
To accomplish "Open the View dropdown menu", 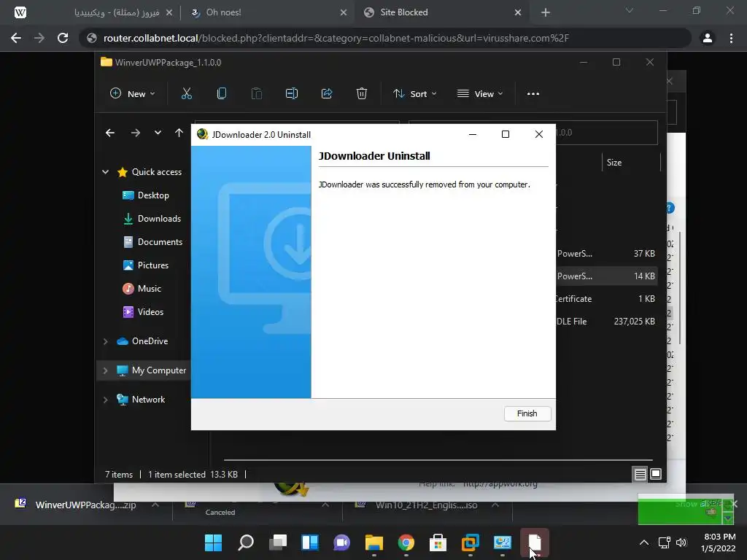I will pyautogui.click(x=480, y=94).
